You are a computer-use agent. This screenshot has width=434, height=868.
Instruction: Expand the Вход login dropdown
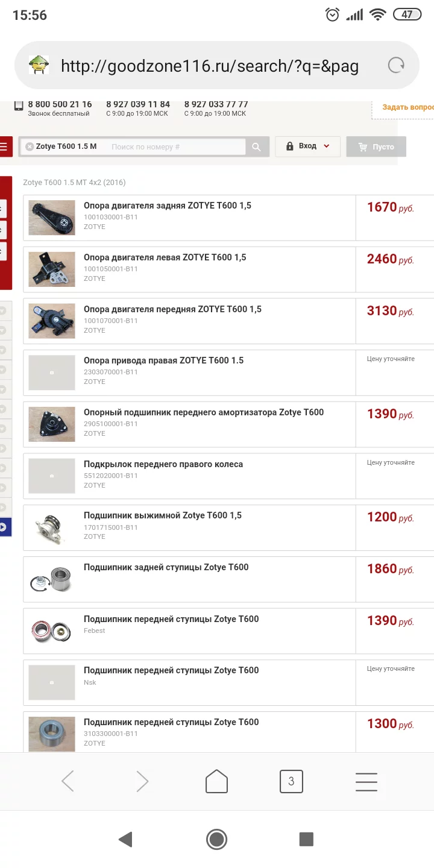click(x=307, y=146)
